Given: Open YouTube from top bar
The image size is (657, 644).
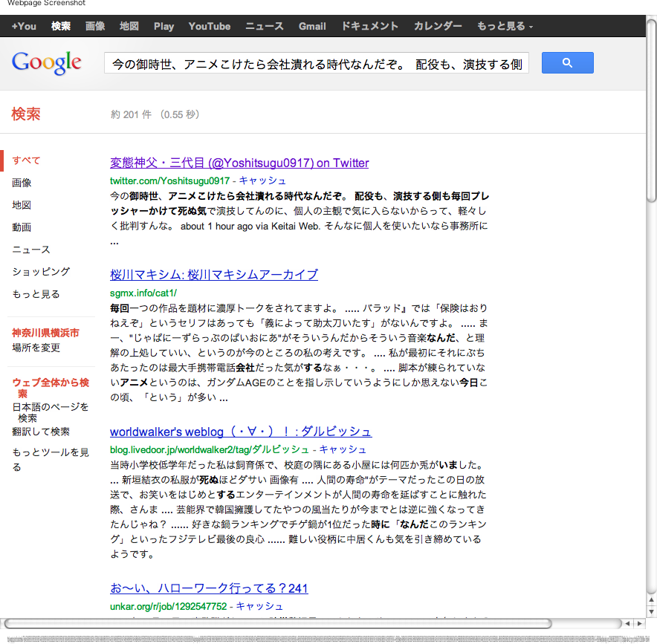Looking at the screenshot, I should 210,27.
